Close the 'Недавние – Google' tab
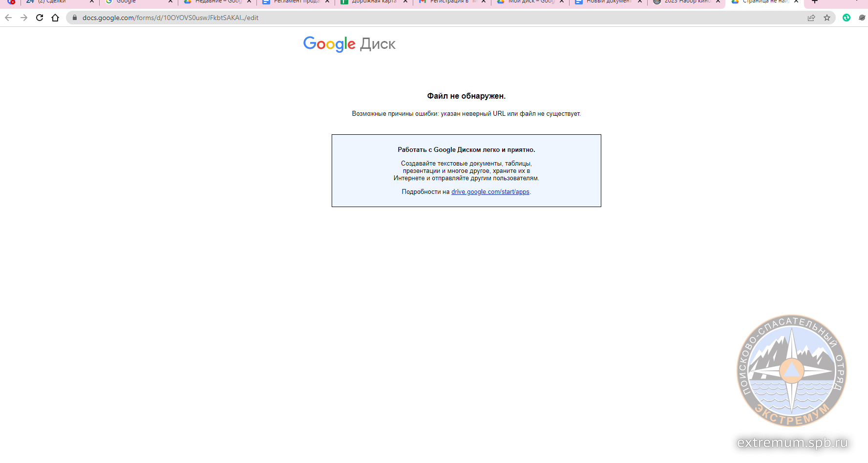The image size is (868, 463). coord(249,1)
